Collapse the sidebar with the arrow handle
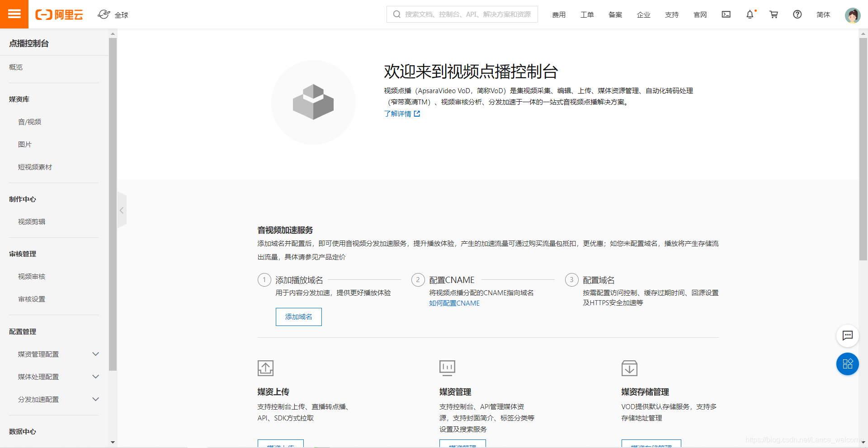 (x=122, y=210)
